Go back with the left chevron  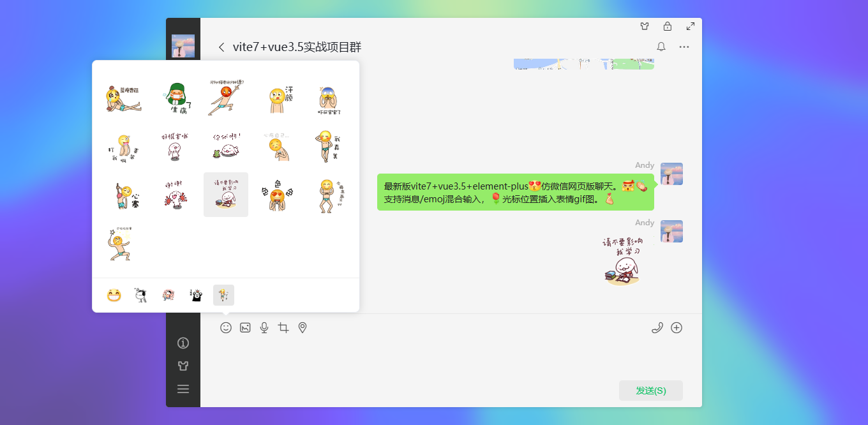pos(221,47)
